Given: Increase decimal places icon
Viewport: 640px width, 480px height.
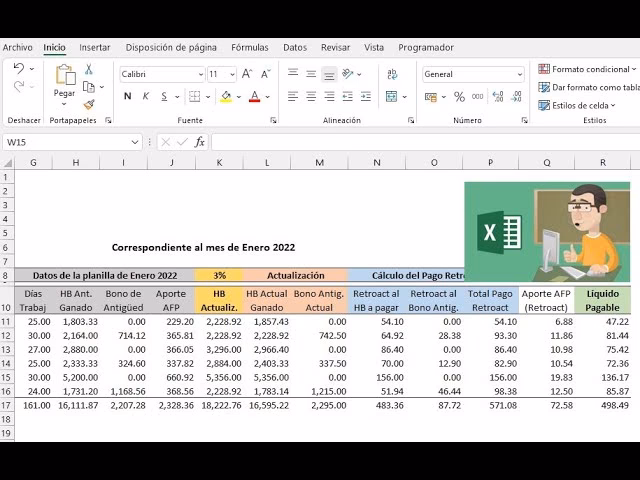Looking at the screenshot, I should tap(498, 97).
